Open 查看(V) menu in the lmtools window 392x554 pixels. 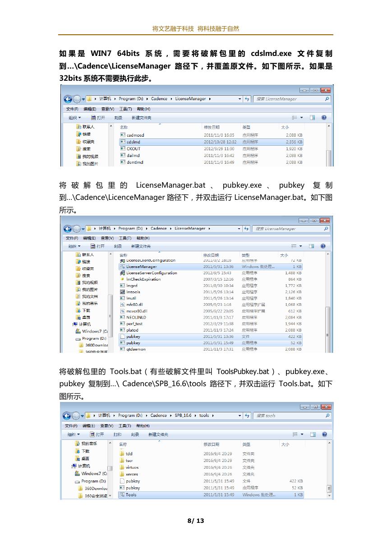107,238
